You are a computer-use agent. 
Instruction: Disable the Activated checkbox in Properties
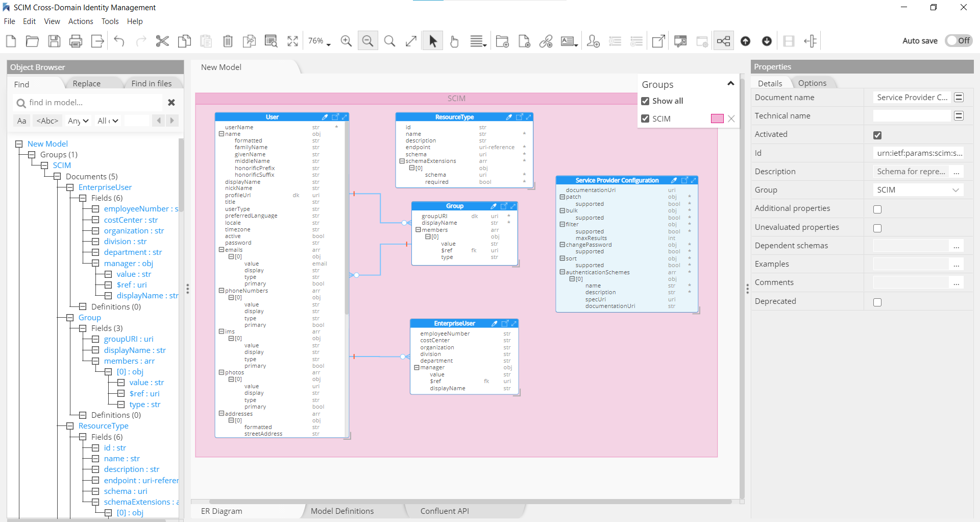coord(877,135)
